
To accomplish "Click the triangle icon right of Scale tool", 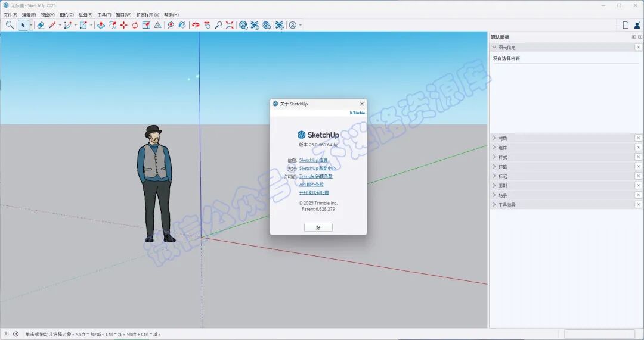I will (x=157, y=25).
